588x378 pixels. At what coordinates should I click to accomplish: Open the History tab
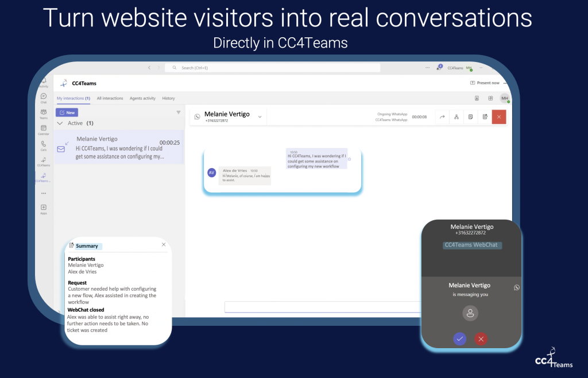pyautogui.click(x=168, y=98)
